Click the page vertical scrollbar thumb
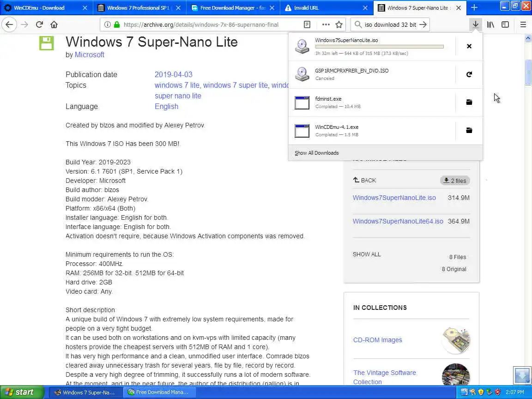Viewport: 532px width, 399px height. click(x=528, y=72)
